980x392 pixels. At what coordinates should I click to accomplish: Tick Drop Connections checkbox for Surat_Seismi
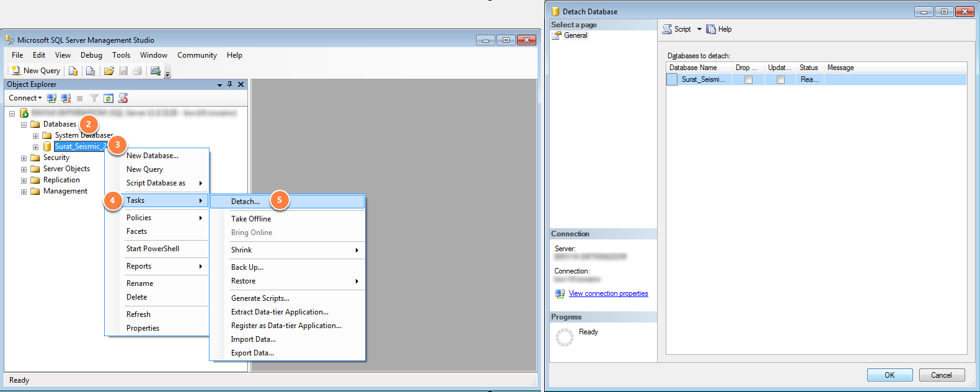click(x=748, y=80)
